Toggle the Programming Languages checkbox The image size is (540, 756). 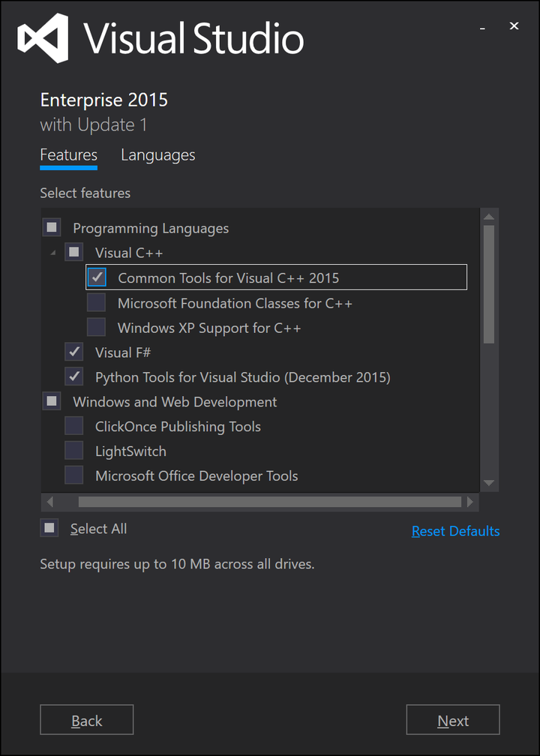click(52, 227)
